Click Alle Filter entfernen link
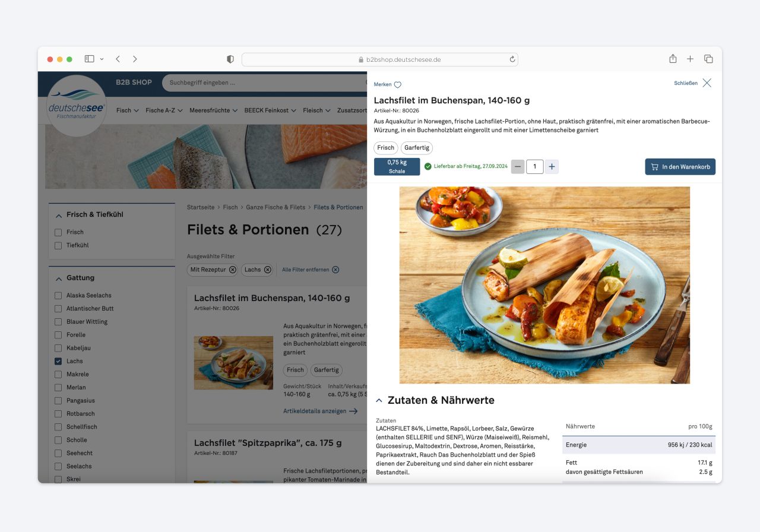Viewport: 760px width, 532px height. click(305, 270)
